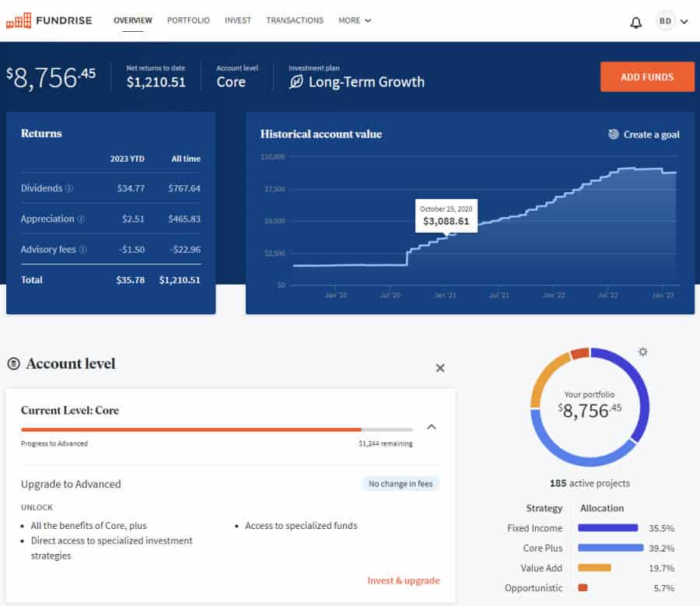Click the Invest & upgrade link
Viewport: 700px width, 606px height.
403,580
